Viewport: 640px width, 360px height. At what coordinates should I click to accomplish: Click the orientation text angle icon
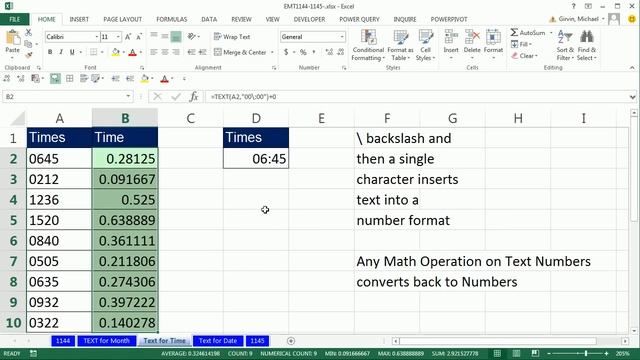coord(192,37)
